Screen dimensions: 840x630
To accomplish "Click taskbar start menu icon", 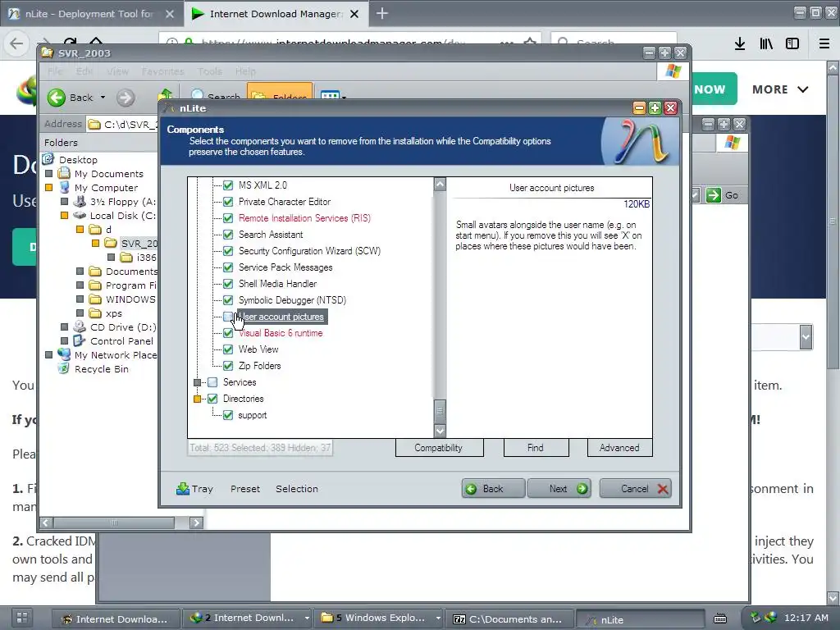I will (x=22, y=619).
